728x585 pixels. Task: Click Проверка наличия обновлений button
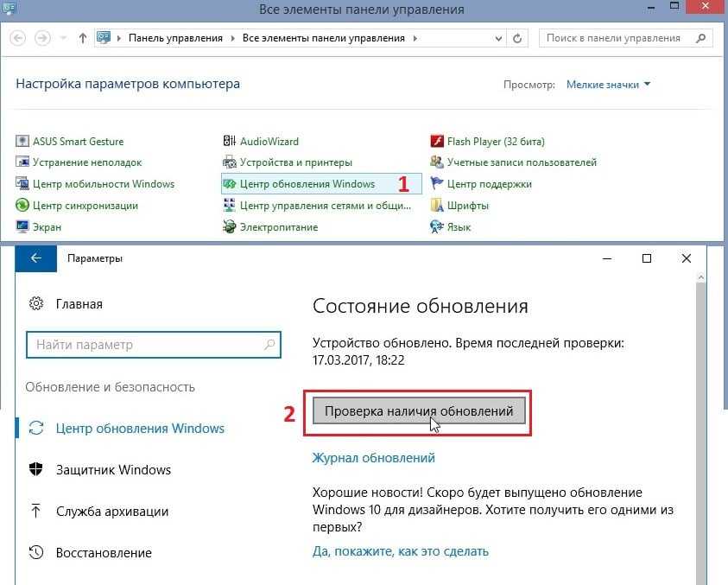click(419, 410)
